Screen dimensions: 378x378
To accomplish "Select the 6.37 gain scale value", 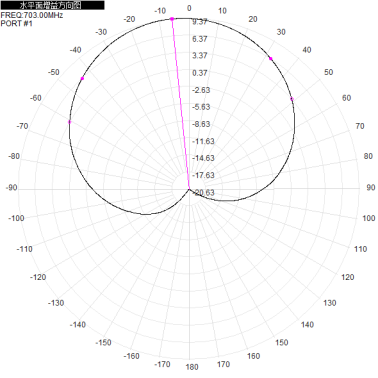I will click(199, 39).
